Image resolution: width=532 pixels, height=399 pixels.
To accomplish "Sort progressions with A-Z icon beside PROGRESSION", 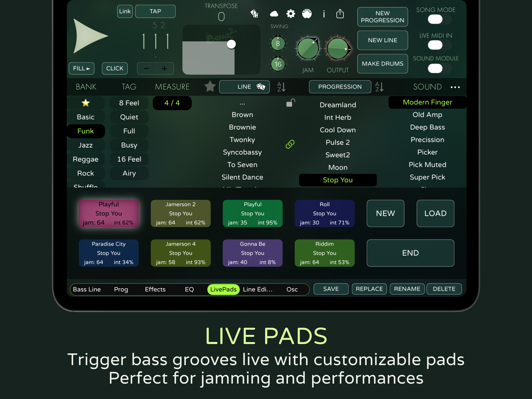I will pyautogui.click(x=379, y=87).
